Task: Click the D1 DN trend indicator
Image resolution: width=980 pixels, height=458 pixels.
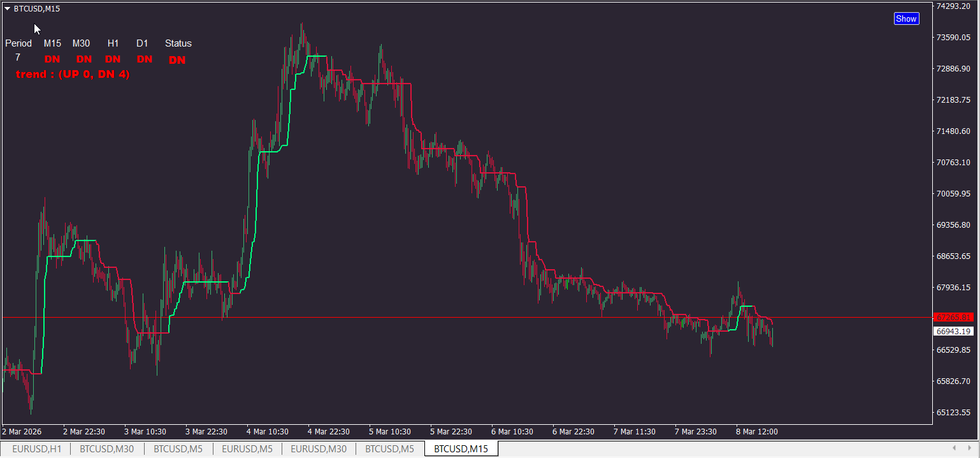Action: pos(145,59)
